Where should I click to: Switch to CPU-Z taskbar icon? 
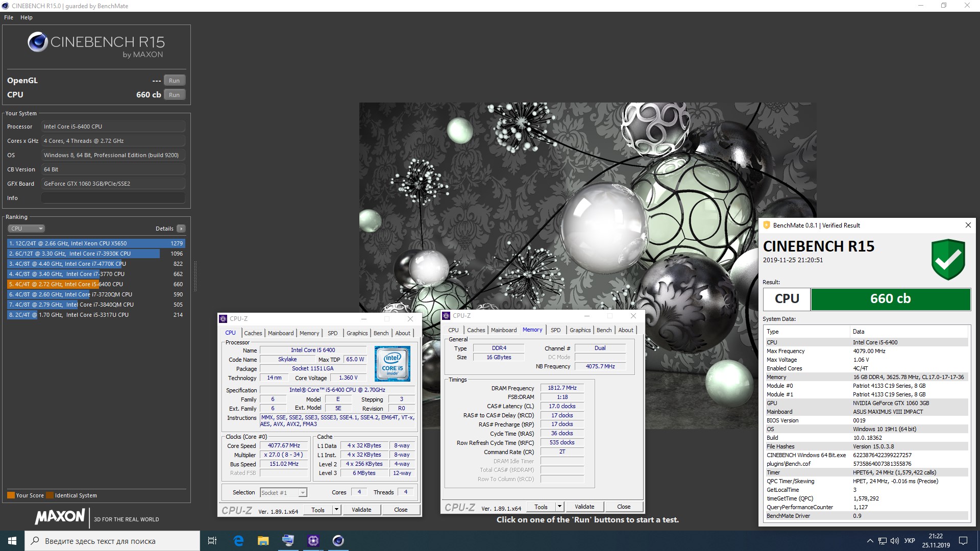tap(313, 541)
